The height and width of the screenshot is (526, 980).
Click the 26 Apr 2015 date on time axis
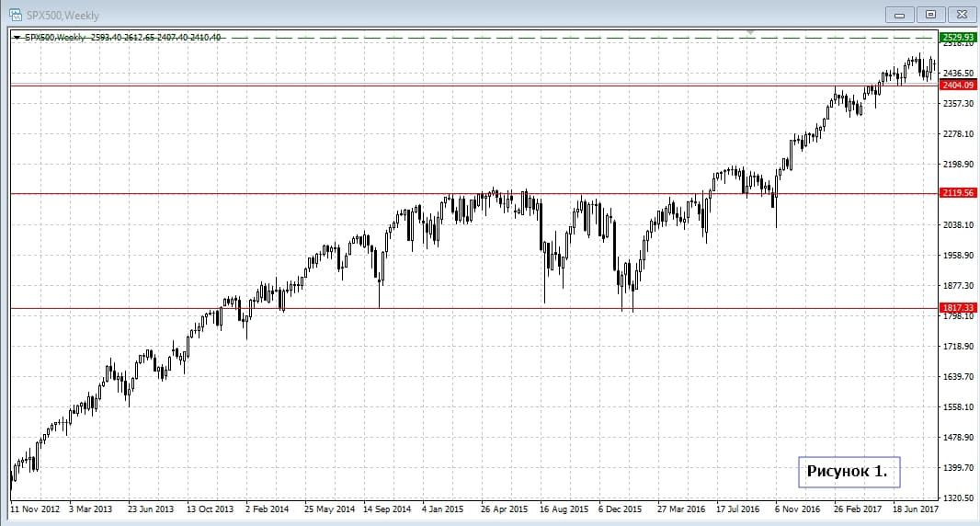[505, 508]
